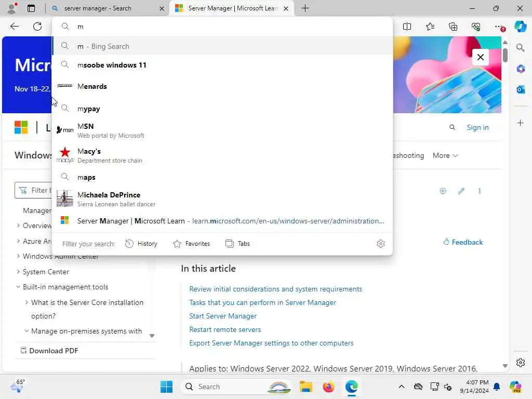Click the Sign in link
Viewport: 532px width, 399px height.
pos(477,127)
